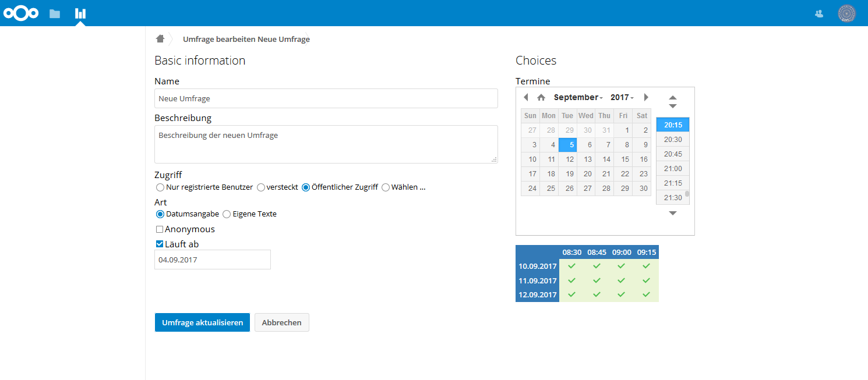Viewport: 868px width, 380px height.
Task: Toggle checkmark for 10.09.2017 at 08:30
Action: (571, 266)
